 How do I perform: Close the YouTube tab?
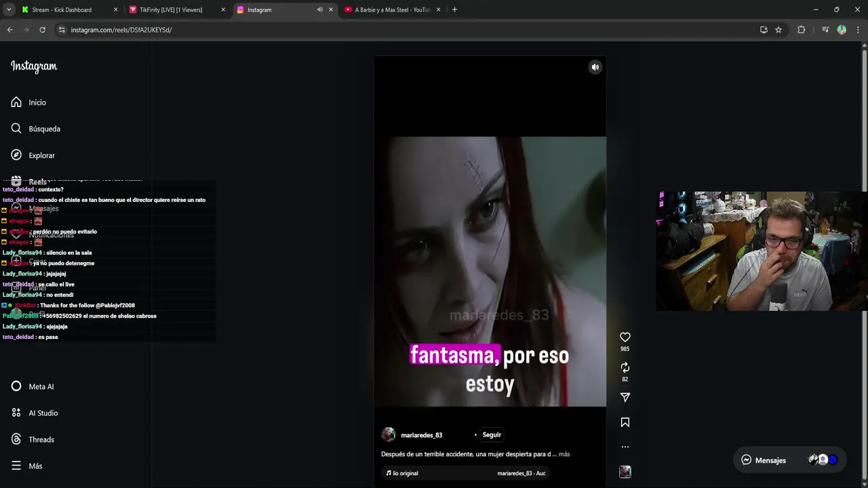pos(438,9)
